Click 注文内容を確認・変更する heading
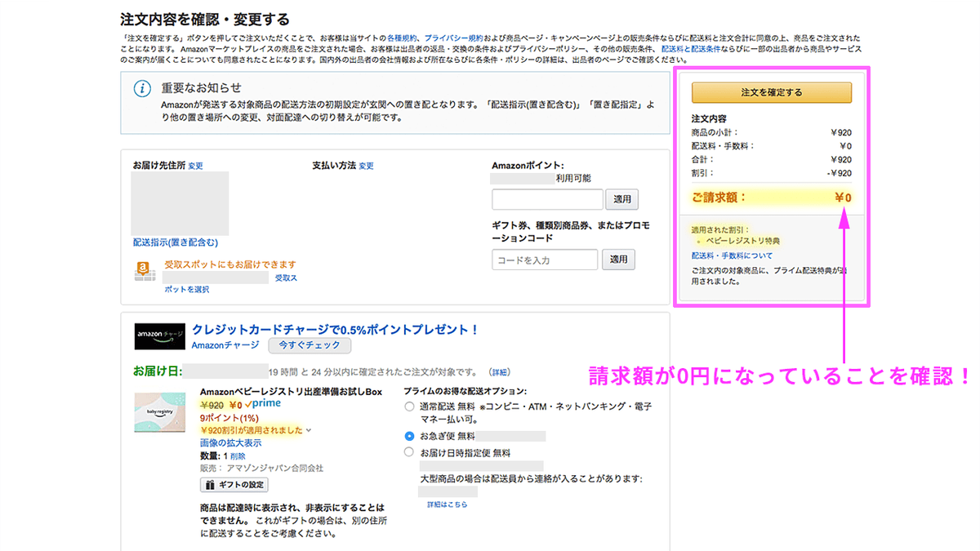This screenshot has height=551, width=980. [205, 19]
